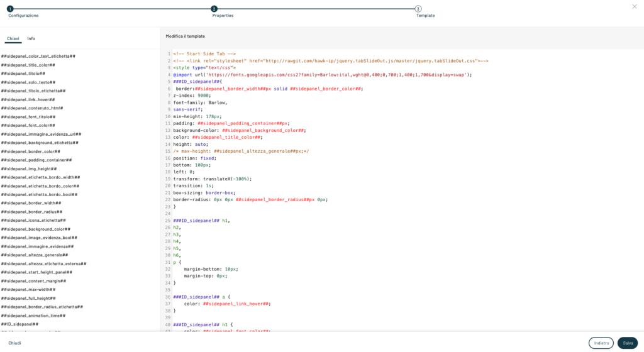Open the Info tab
The width and height of the screenshot is (644, 352).
31,38
